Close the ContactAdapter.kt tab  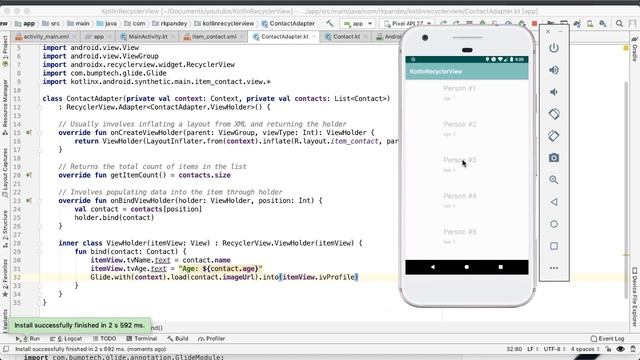click(314, 37)
